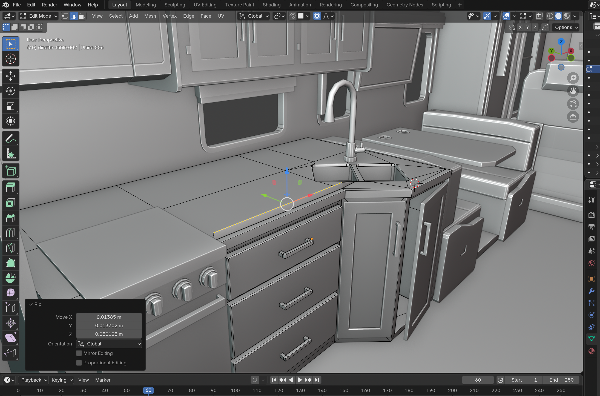The width and height of the screenshot is (600, 396).
Task: Expand the viewport shading options arrow
Action: point(576,16)
